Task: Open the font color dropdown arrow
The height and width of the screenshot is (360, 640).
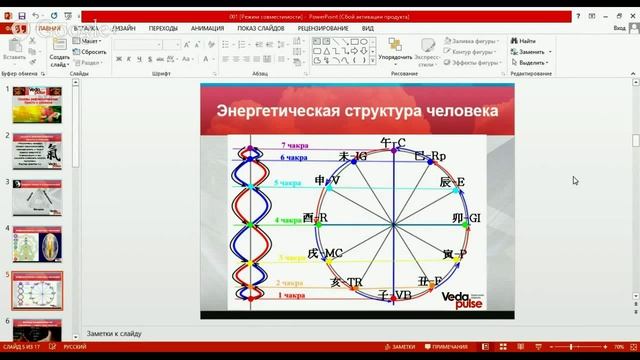Action: pos(213,59)
